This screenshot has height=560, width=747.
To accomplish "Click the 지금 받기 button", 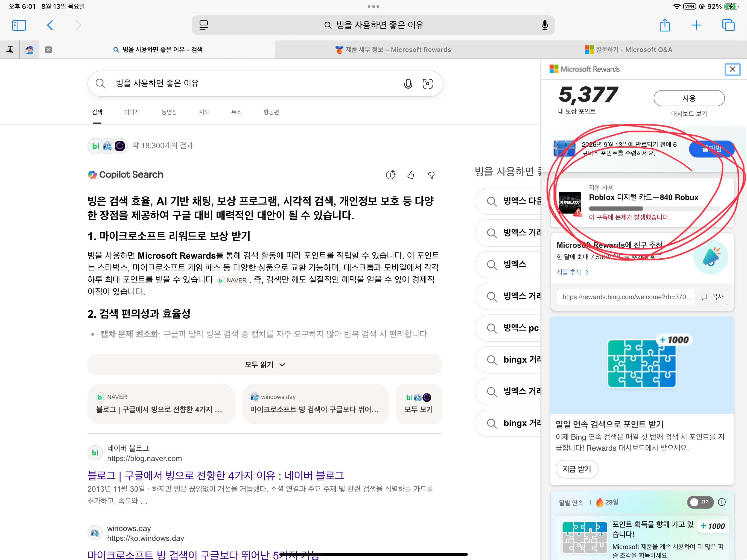I will coord(577,469).
